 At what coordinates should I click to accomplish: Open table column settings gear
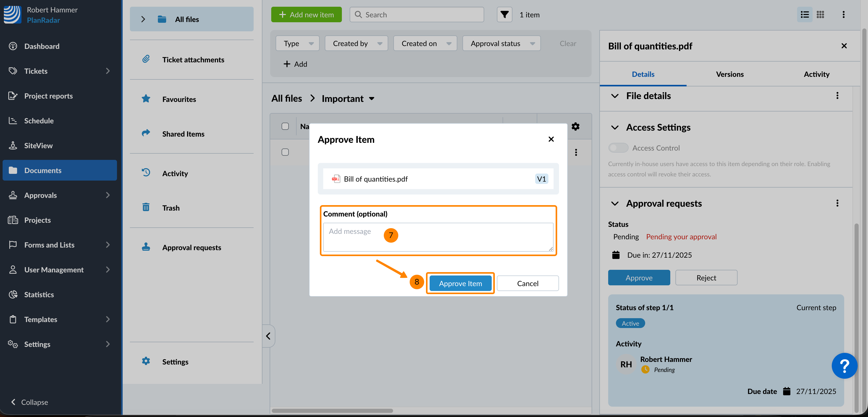[575, 126]
